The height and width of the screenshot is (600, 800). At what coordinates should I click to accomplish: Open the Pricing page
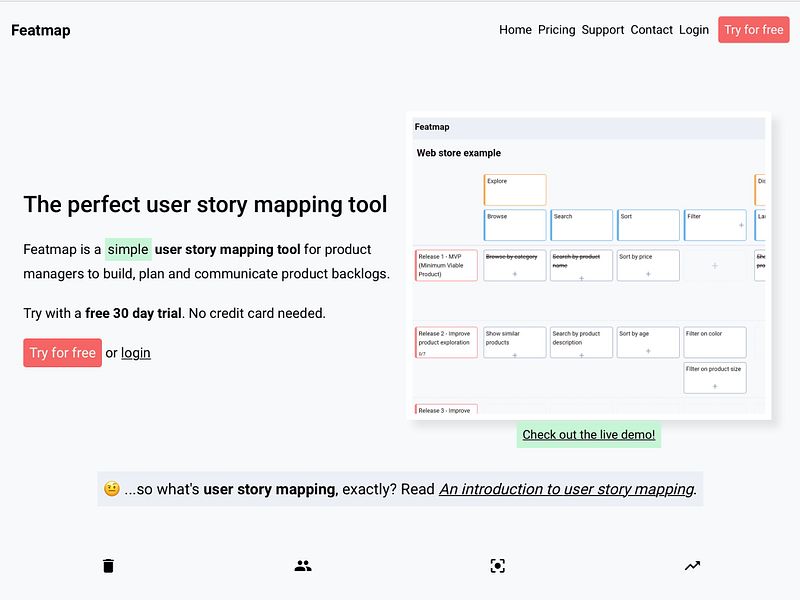[x=557, y=30]
